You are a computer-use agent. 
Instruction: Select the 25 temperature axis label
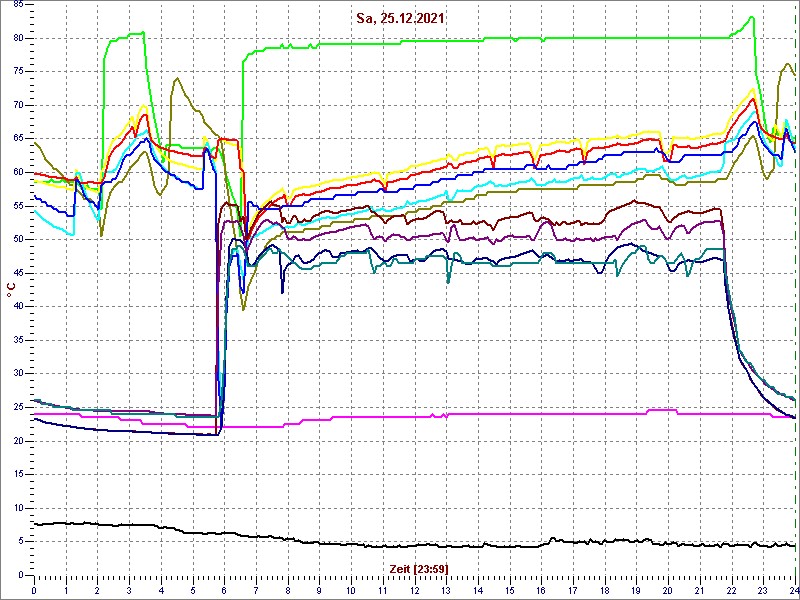tap(17, 407)
